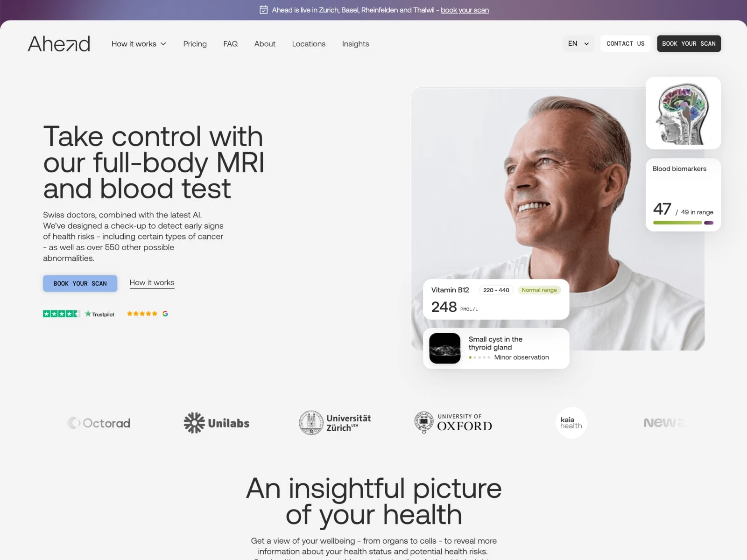Select the thyroid cyst scan thumbnail

tap(445, 348)
